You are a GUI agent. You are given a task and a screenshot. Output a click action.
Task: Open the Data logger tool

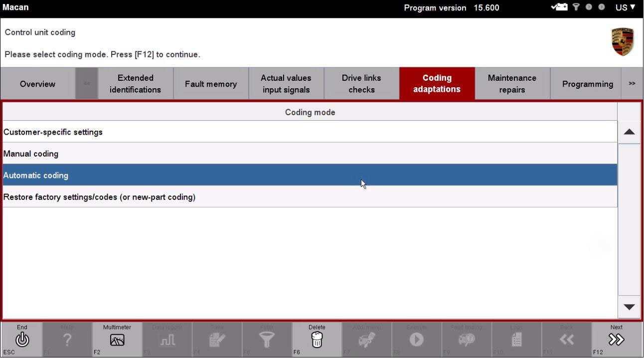tap(167, 339)
